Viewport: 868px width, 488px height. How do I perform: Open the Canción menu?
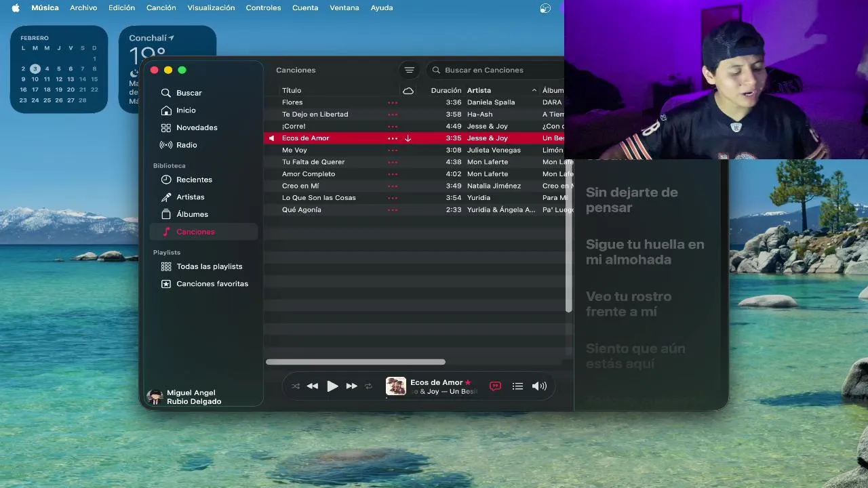coord(161,7)
